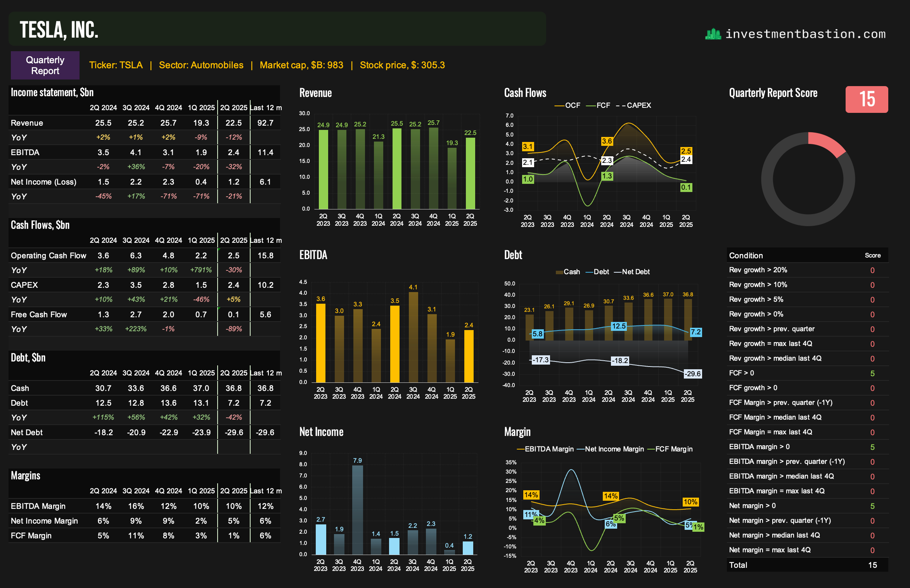This screenshot has height=588, width=910.
Task: Click the 4.1 EBITDA bar for 3Q 2024
Action: (413, 337)
